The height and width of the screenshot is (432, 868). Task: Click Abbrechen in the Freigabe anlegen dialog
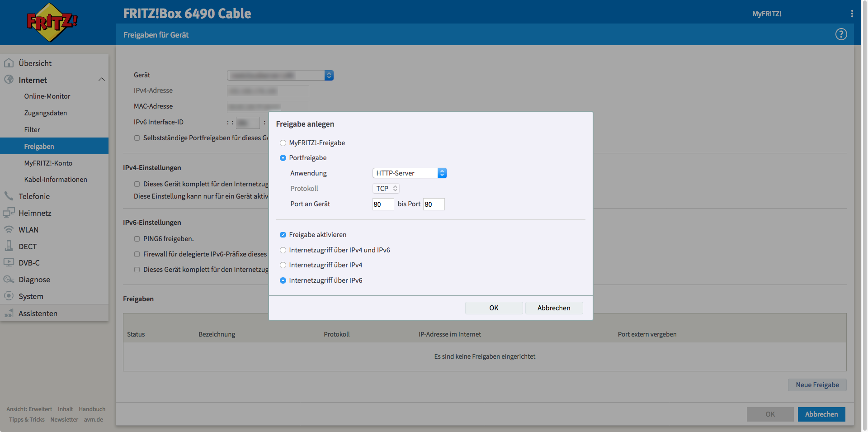tap(554, 308)
